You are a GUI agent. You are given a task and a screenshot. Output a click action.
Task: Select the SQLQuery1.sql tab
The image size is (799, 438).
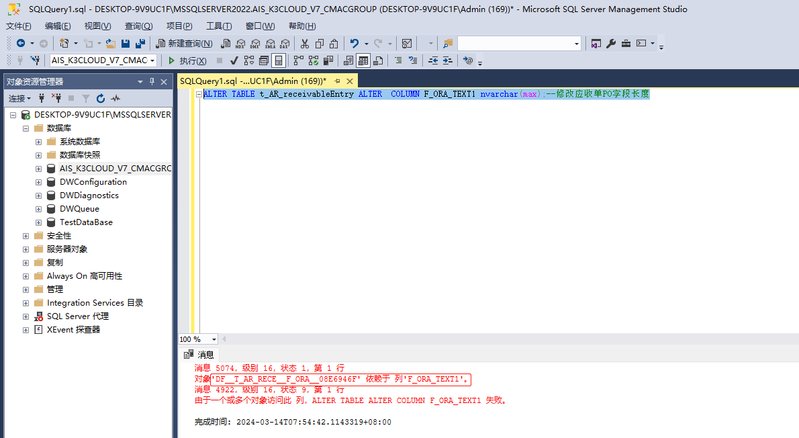[x=253, y=81]
